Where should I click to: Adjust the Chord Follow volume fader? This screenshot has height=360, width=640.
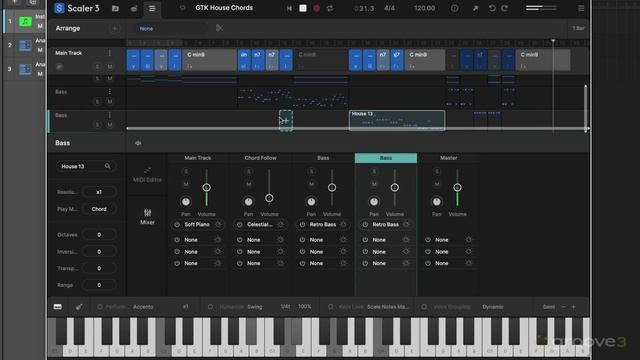pos(269,198)
